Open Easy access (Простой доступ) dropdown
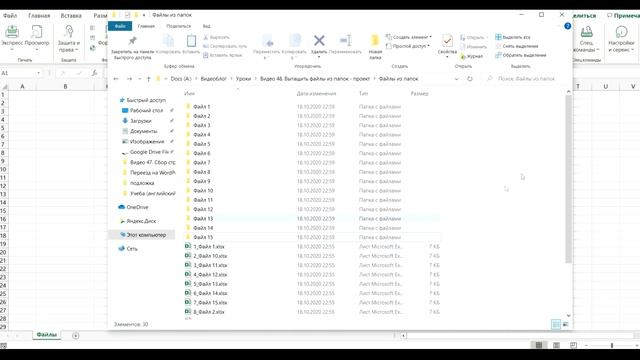This screenshot has width=640, height=360. pos(407,46)
